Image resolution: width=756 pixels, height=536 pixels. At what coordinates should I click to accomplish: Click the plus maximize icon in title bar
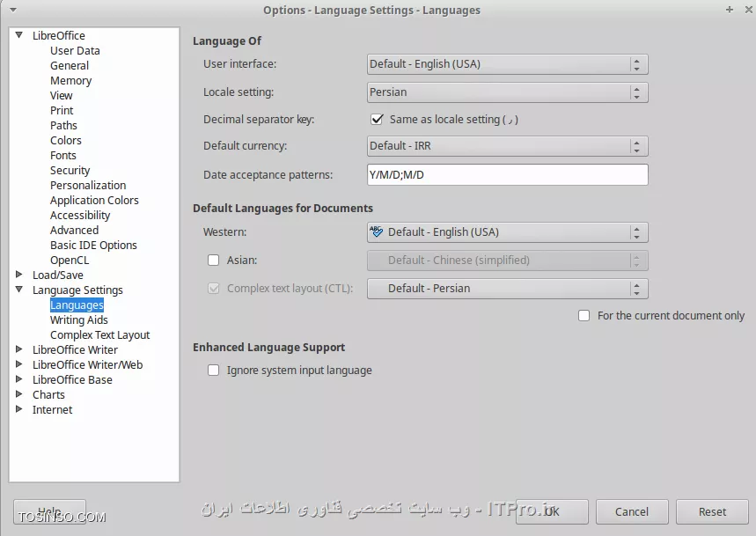click(730, 10)
